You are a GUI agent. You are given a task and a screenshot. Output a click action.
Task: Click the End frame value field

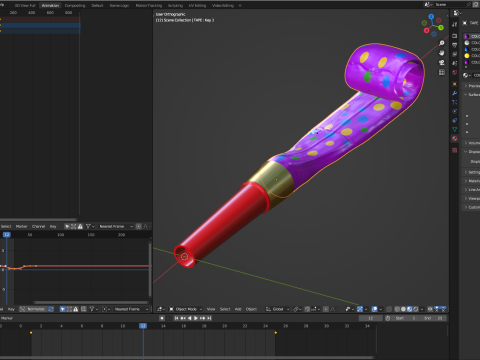pyautogui.click(x=434, y=318)
